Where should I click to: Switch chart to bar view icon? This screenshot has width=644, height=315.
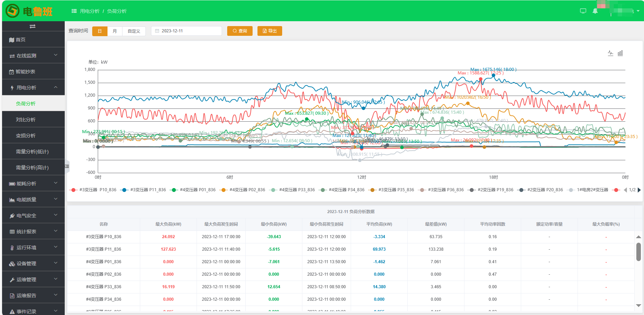click(x=620, y=53)
